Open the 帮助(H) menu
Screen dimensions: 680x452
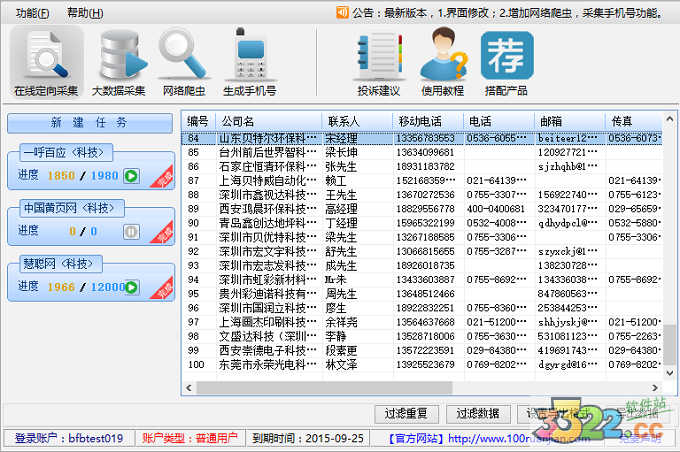[x=84, y=13]
